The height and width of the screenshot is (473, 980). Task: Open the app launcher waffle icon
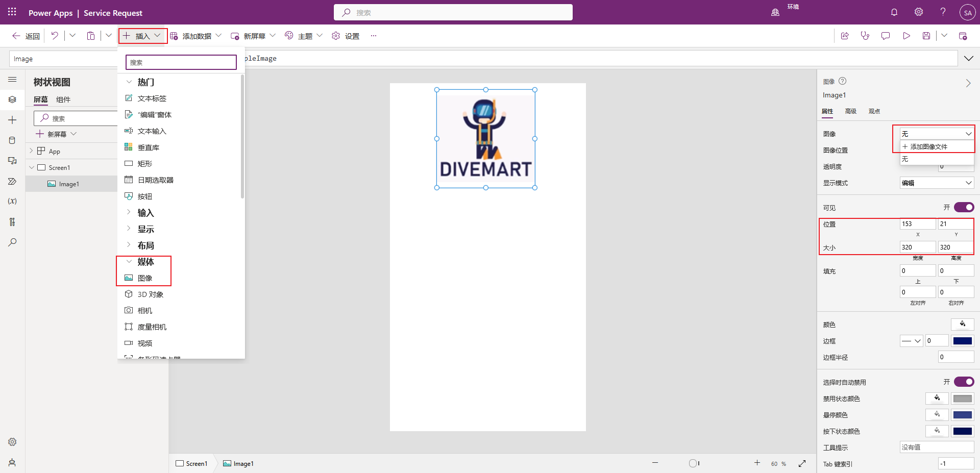(x=12, y=12)
